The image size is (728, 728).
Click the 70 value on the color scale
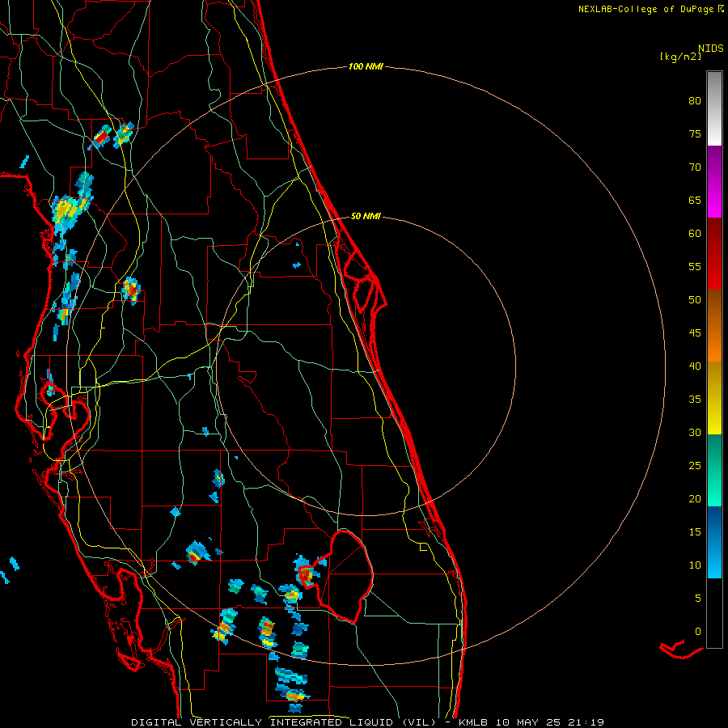click(x=695, y=167)
